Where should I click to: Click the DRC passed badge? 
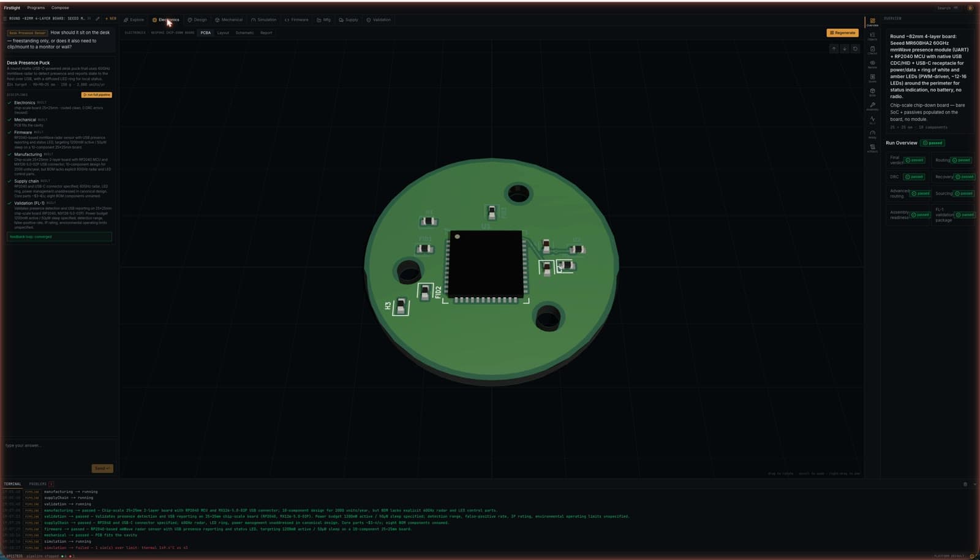pos(914,176)
